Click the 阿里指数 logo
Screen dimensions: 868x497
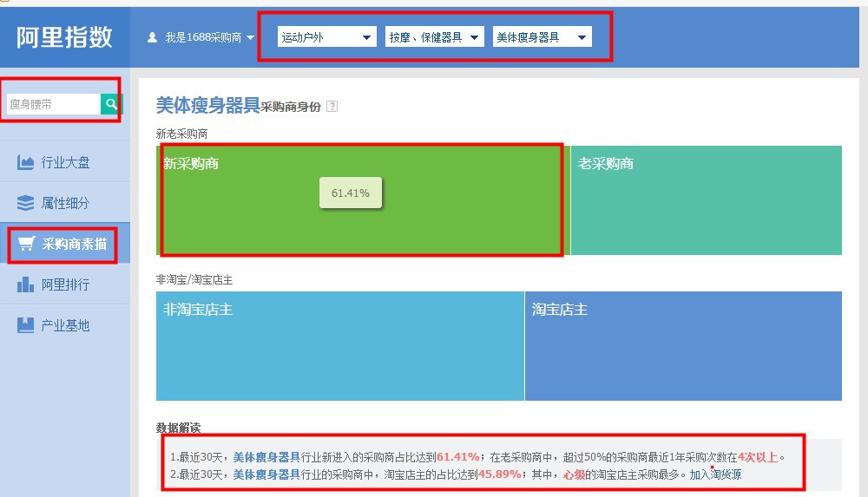pyautogui.click(x=64, y=37)
